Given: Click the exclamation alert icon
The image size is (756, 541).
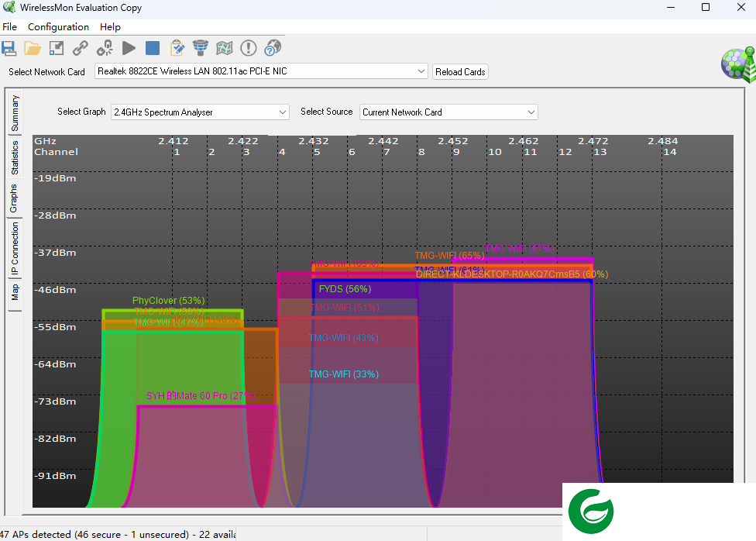Looking at the screenshot, I should click(x=249, y=48).
